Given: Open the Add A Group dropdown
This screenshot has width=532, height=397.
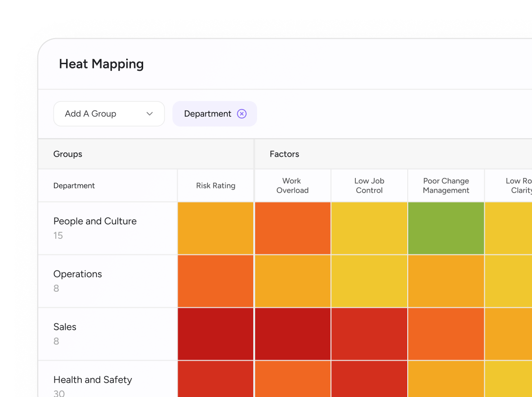Looking at the screenshot, I should pyautogui.click(x=109, y=113).
